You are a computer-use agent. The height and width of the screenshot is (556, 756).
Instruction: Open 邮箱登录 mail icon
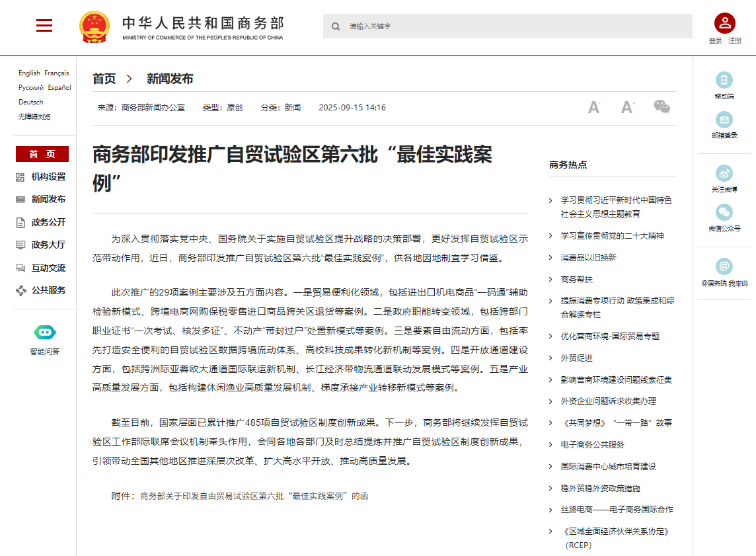(724, 120)
